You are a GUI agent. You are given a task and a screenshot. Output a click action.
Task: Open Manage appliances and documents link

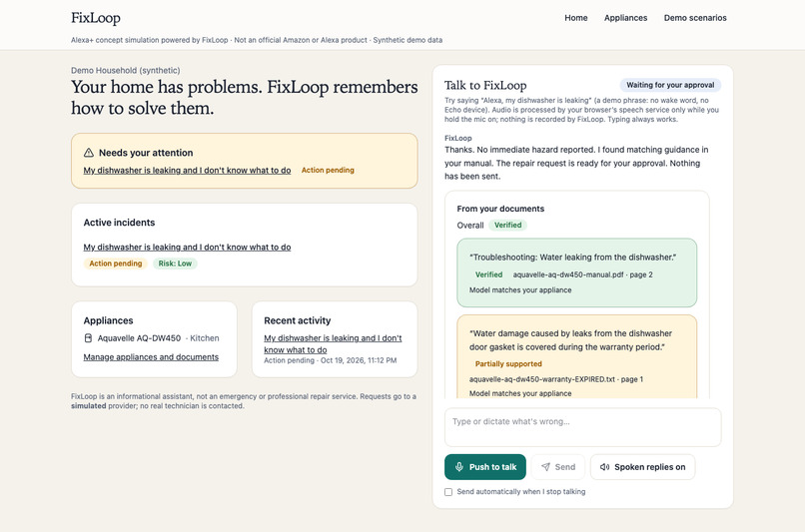(x=151, y=357)
